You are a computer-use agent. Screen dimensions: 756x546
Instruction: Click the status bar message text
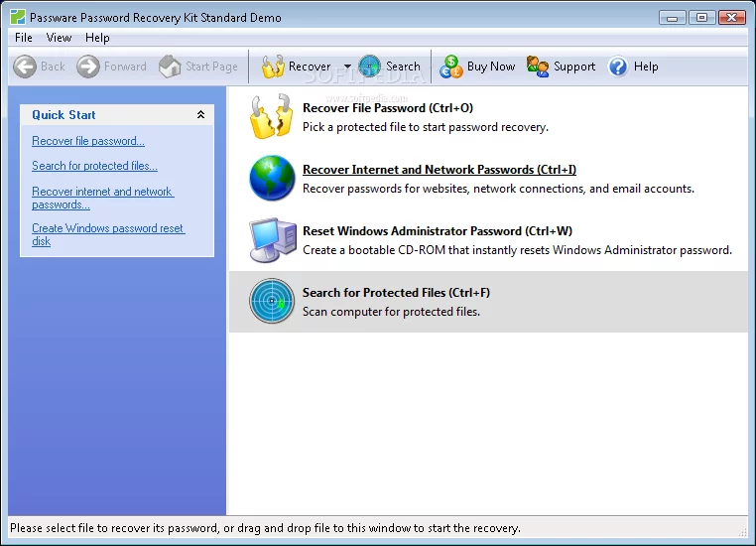pos(265,528)
